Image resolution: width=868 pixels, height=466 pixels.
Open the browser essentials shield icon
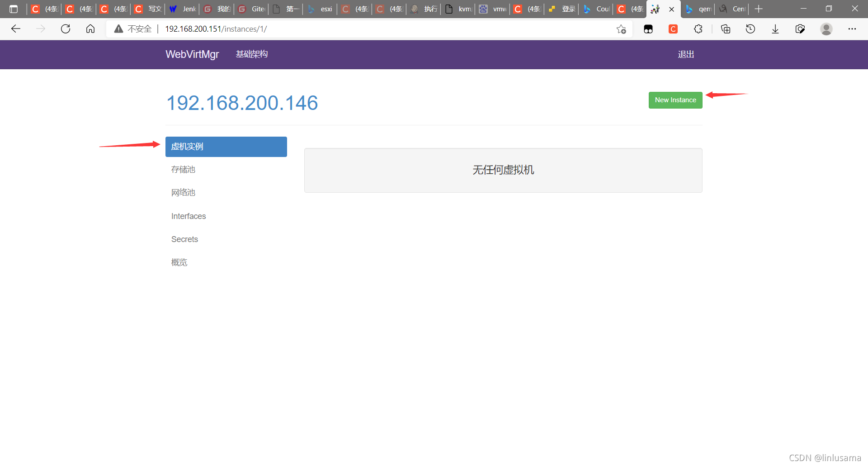[x=800, y=29]
